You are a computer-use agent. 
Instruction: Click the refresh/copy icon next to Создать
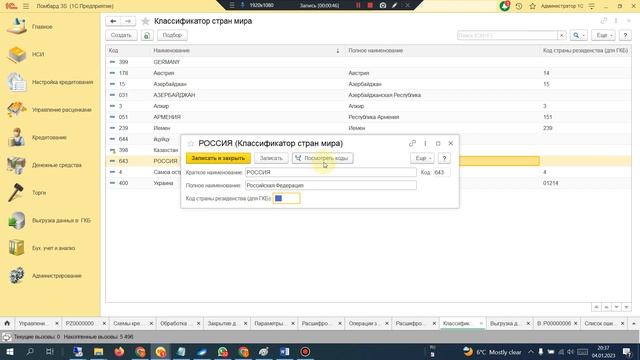point(147,36)
